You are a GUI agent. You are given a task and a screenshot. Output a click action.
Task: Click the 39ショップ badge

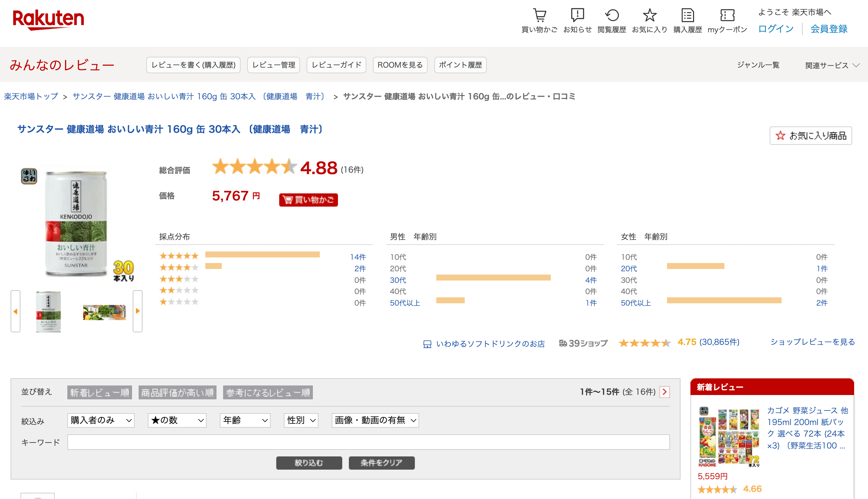pyautogui.click(x=583, y=343)
